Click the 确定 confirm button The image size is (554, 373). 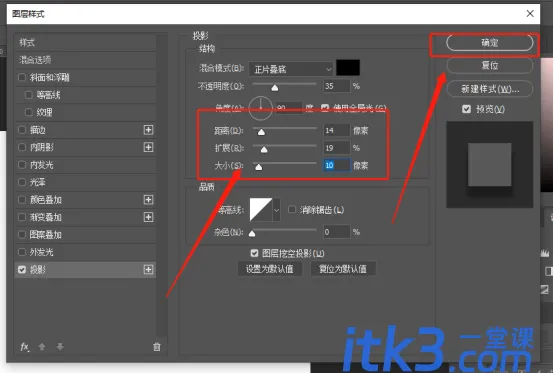(x=489, y=43)
